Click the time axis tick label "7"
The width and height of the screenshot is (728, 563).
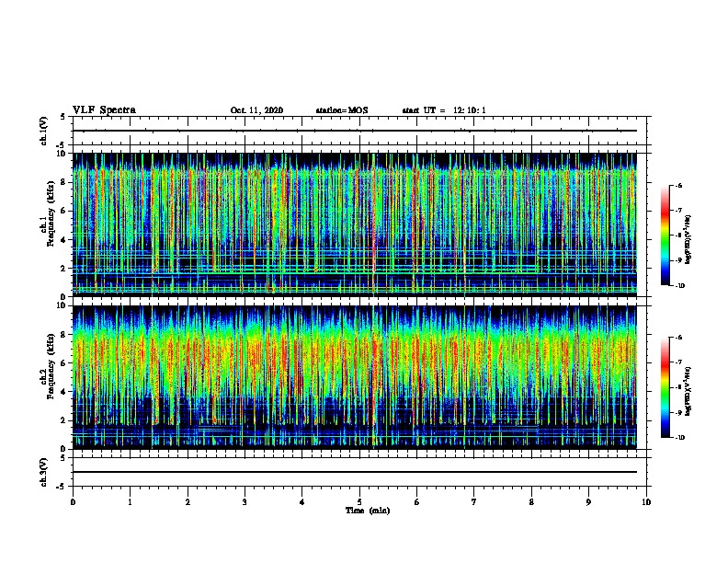474,502
